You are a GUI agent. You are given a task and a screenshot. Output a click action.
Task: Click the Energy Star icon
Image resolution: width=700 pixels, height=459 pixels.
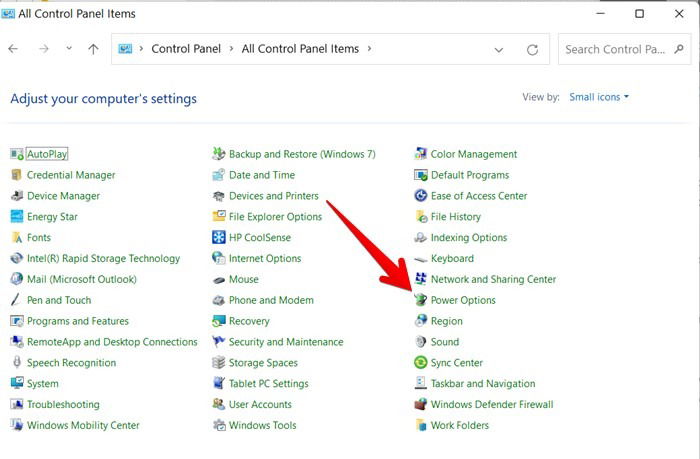click(x=17, y=217)
